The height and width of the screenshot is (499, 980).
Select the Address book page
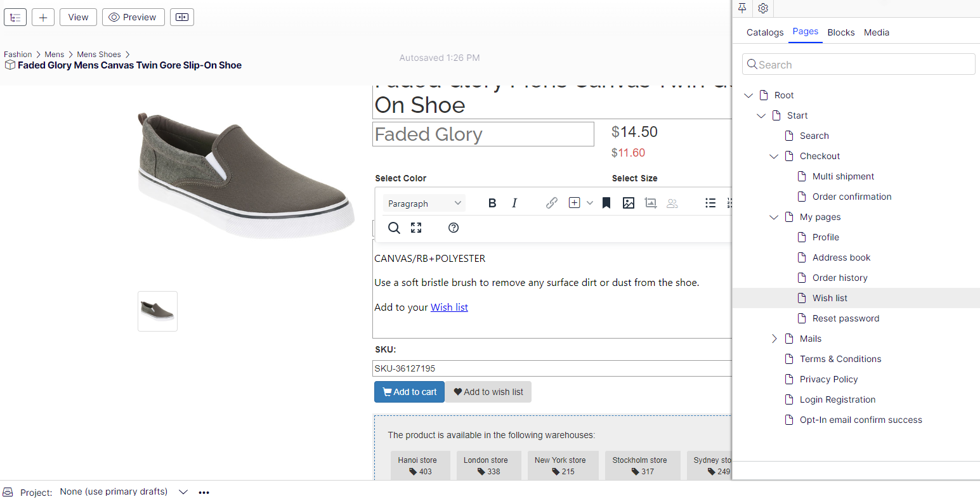point(841,257)
